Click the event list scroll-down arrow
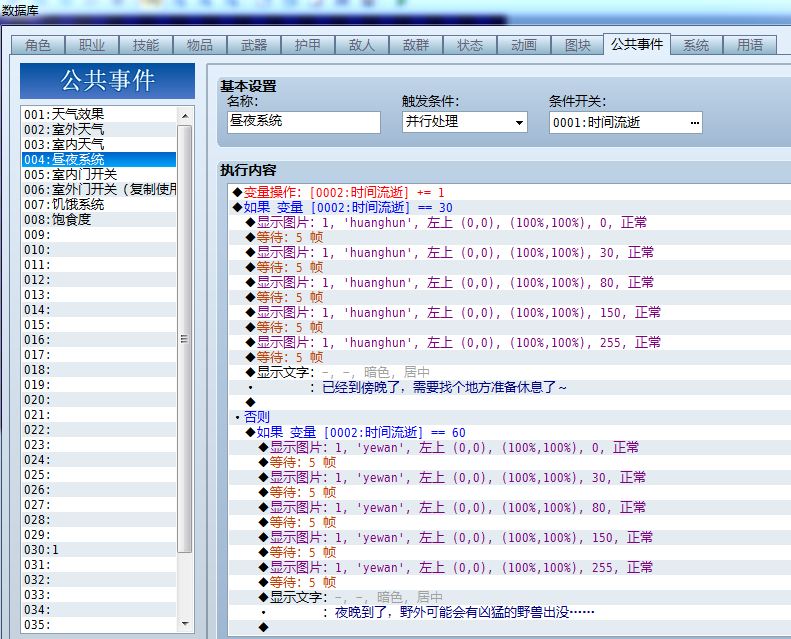Viewport: 791px width, 639px height. pyautogui.click(x=185, y=624)
